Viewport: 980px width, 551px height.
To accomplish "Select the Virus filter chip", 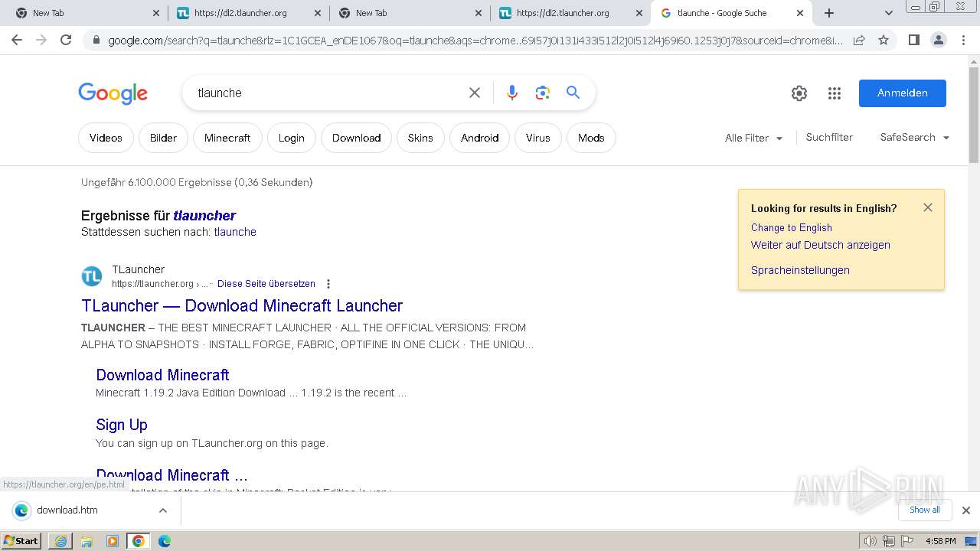I will [x=538, y=138].
